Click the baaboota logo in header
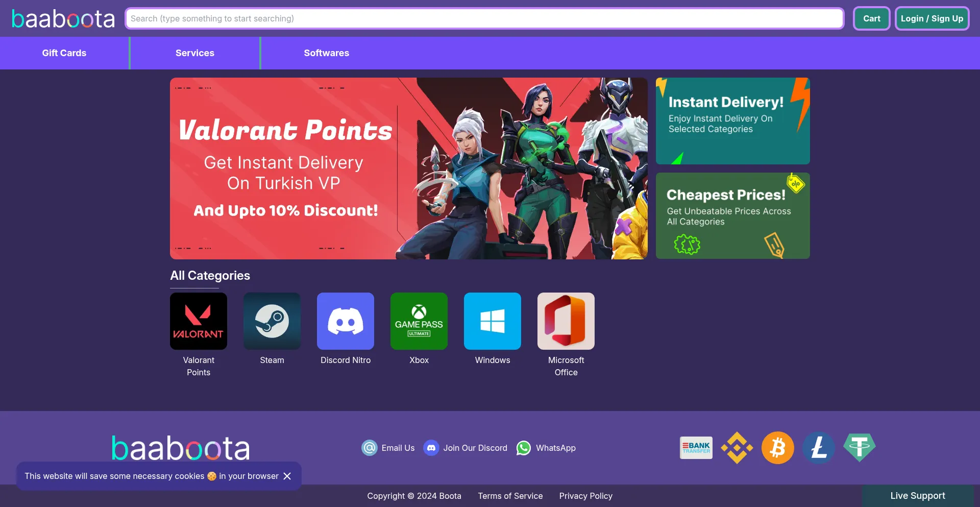 click(x=63, y=19)
